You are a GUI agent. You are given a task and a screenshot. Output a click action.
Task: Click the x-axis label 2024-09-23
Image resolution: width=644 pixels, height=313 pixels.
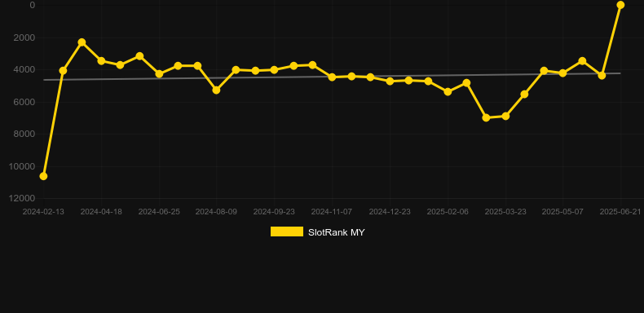point(274,212)
